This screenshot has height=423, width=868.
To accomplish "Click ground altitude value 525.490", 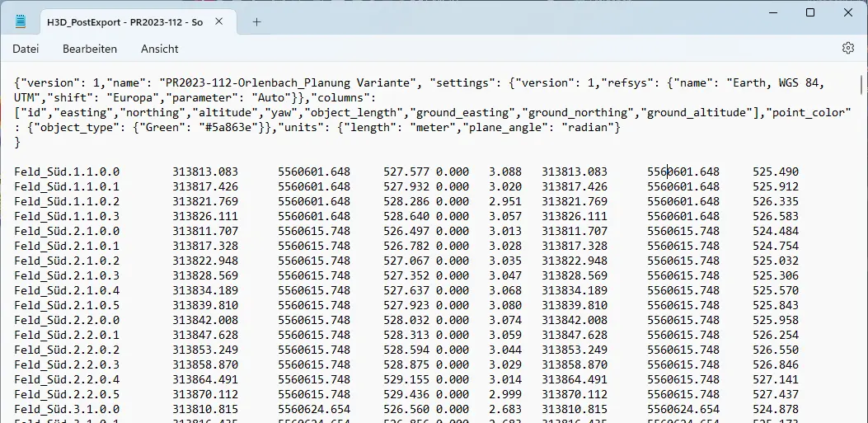I will (776, 172).
